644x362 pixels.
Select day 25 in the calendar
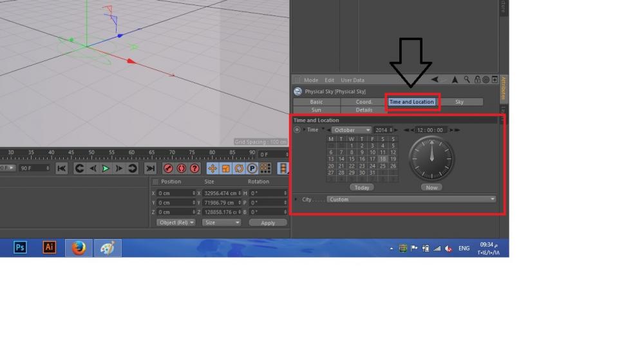pos(383,166)
